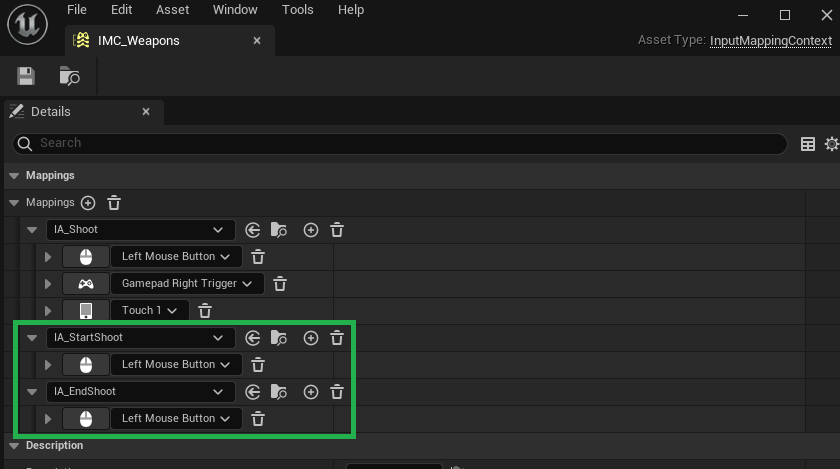
Task: Add a key binding to IA_EndShoot
Action: click(311, 392)
